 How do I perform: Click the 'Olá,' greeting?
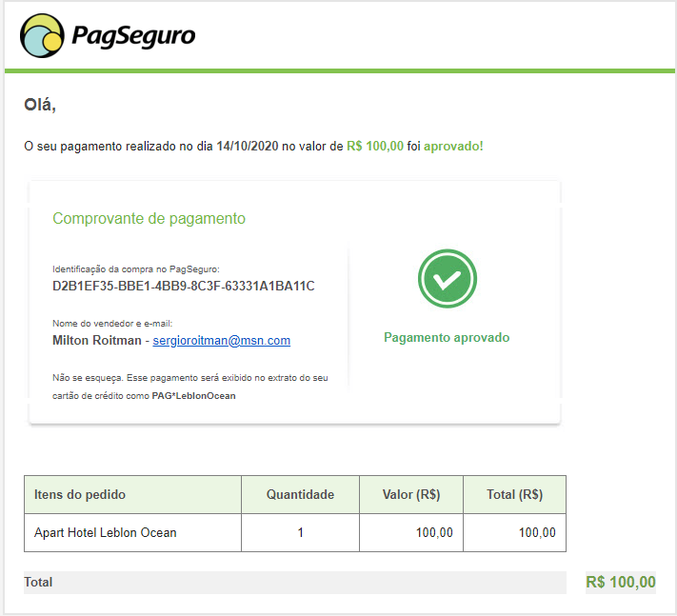pos(40,105)
